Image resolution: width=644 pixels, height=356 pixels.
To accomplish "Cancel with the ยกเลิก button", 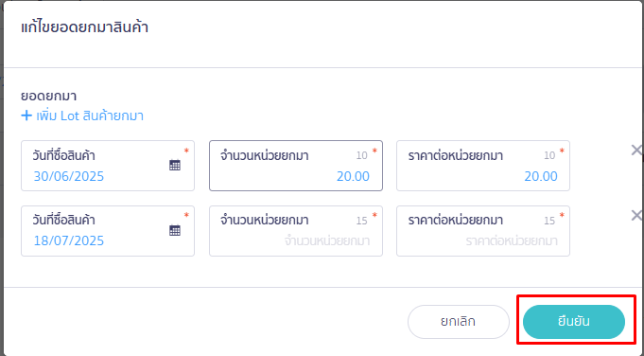I will pyautogui.click(x=459, y=322).
